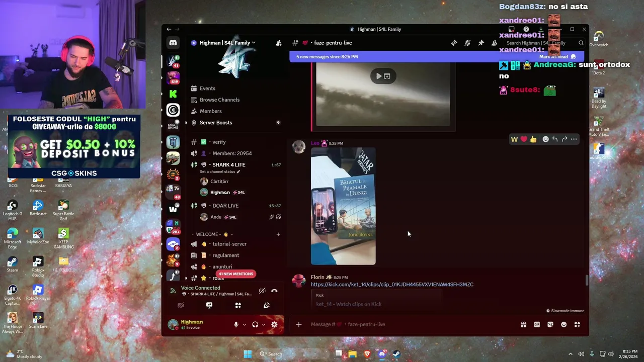
Task: Click search magnifier icon in Discord
Action: click(x=581, y=43)
